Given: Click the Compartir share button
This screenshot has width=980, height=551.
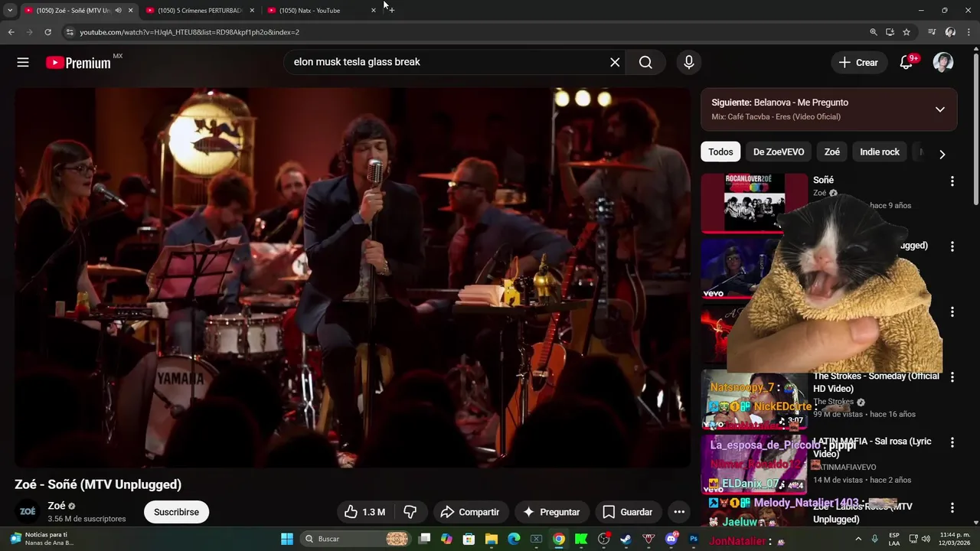Looking at the screenshot, I should coord(469,512).
